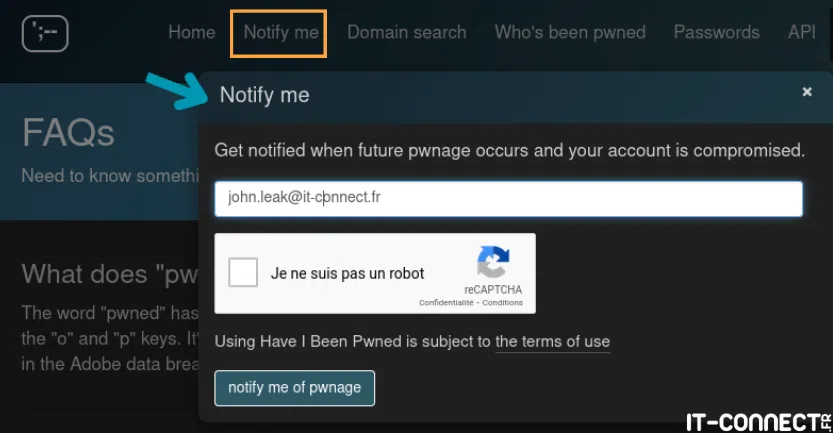The image size is (833, 433).
Task: Go to Domain search
Action: [406, 32]
